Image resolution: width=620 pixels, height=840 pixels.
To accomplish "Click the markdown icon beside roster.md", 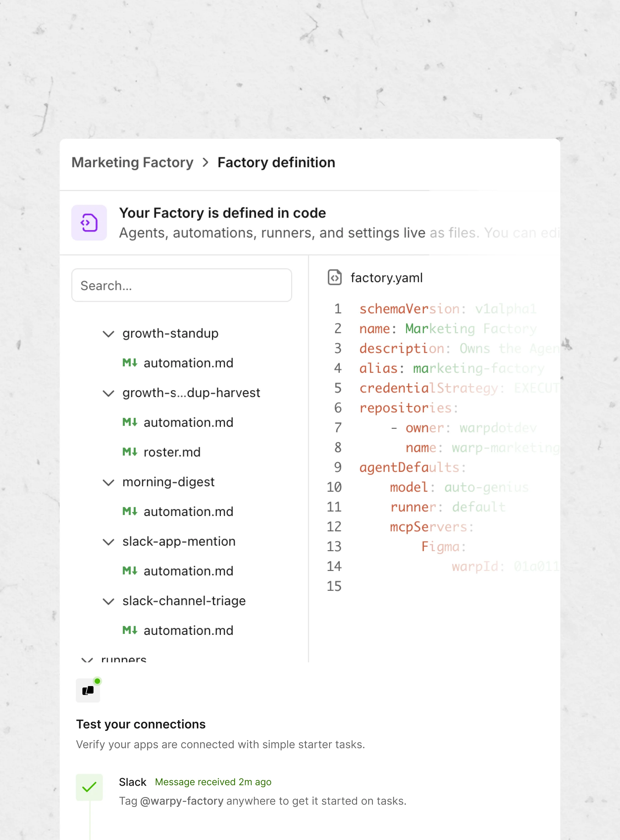I will 130,452.
